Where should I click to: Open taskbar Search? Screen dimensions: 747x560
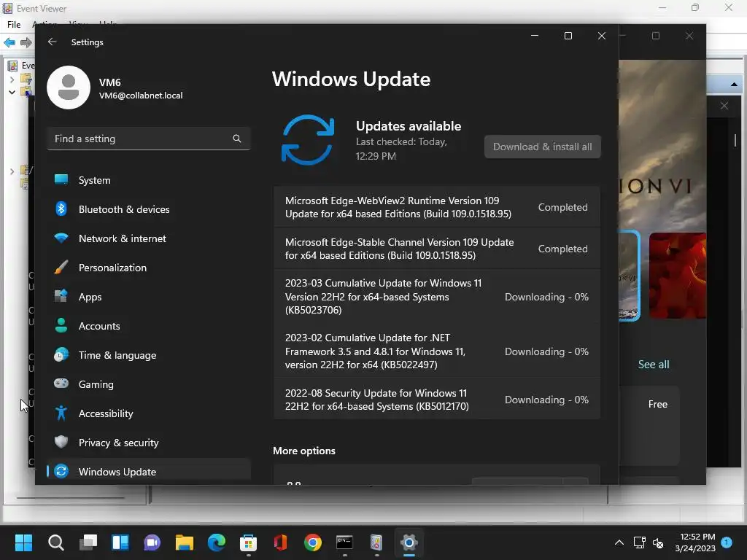[x=55, y=542]
